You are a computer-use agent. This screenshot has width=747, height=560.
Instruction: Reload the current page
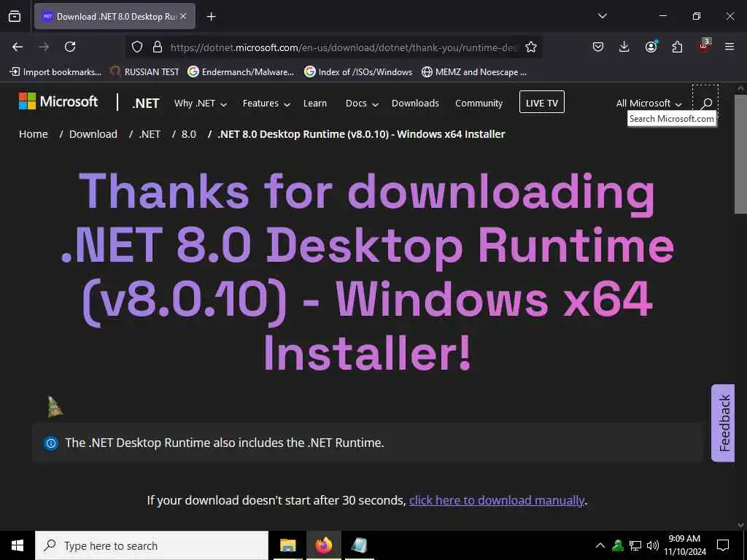(x=70, y=47)
